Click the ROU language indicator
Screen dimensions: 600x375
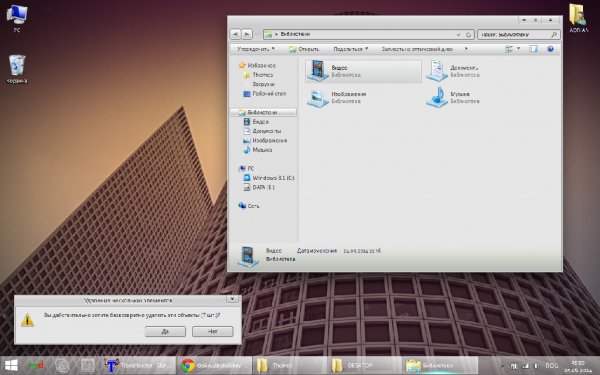551,366
